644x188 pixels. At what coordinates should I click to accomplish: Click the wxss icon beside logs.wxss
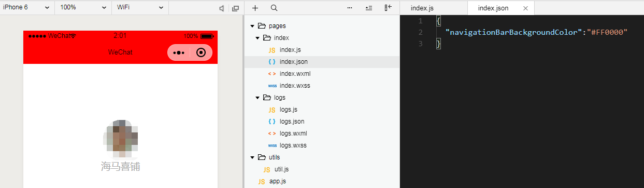[272, 145]
